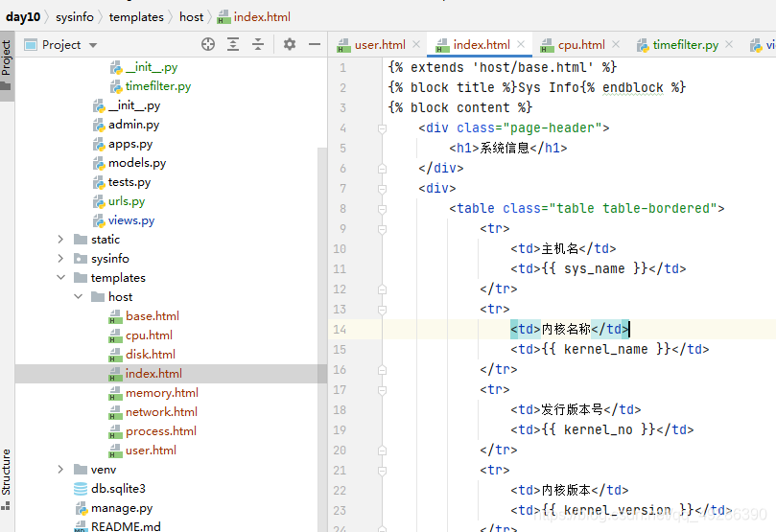Click sysinfo in the breadcrumb path
Viewport: 776px width, 532px height.
74,17
